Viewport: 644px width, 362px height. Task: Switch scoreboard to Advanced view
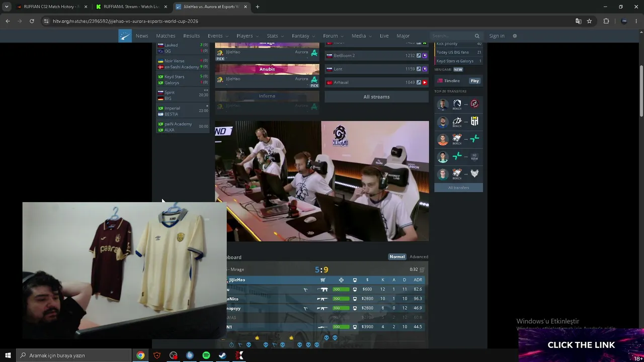pyautogui.click(x=419, y=257)
